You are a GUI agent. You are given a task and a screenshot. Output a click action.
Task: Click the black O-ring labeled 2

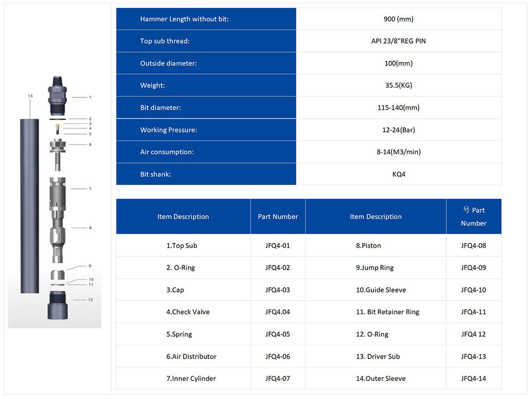57,120
